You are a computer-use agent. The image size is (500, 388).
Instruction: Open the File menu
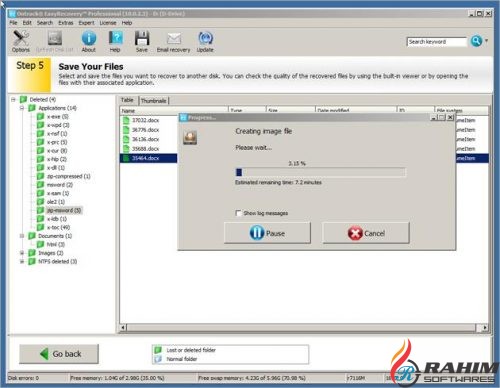point(13,23)
